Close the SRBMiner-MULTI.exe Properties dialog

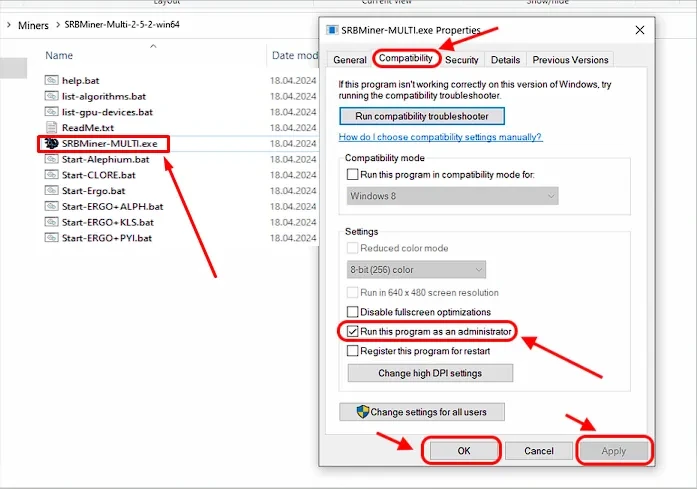pos(640,30)
